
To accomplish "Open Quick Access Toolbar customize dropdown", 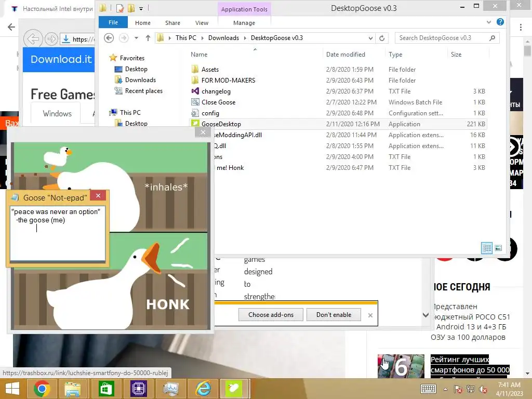I will [x=141, y=8].
